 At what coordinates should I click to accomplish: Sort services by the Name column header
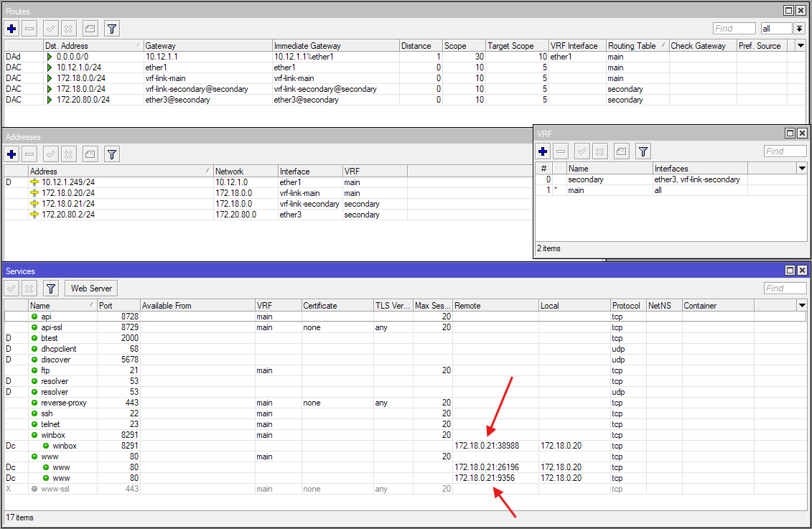click(62, 305)
